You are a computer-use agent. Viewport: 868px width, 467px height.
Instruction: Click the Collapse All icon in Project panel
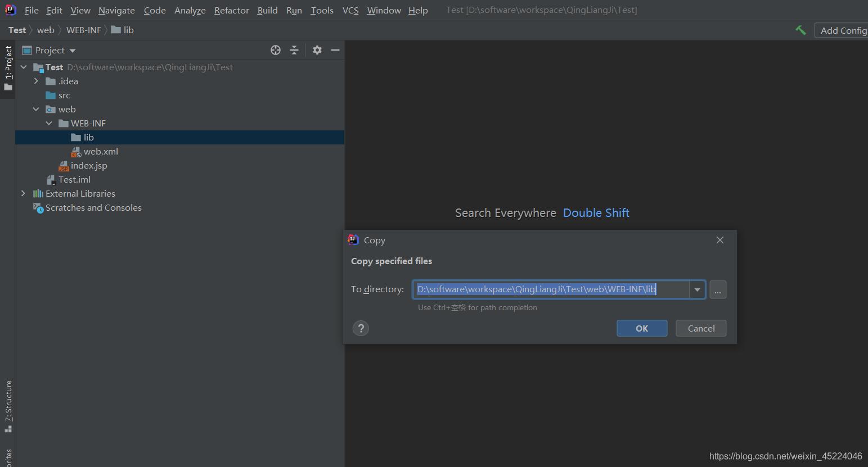coord(294,50)
